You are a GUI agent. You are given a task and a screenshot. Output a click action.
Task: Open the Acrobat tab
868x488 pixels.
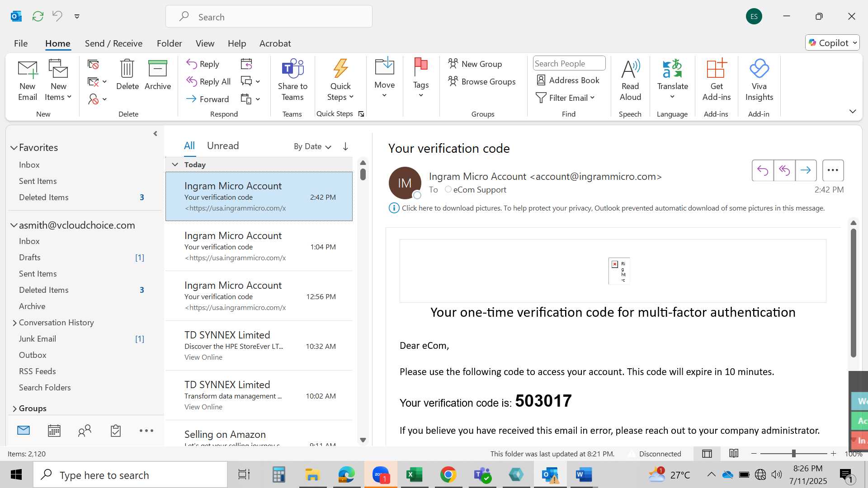pos(275,43)
